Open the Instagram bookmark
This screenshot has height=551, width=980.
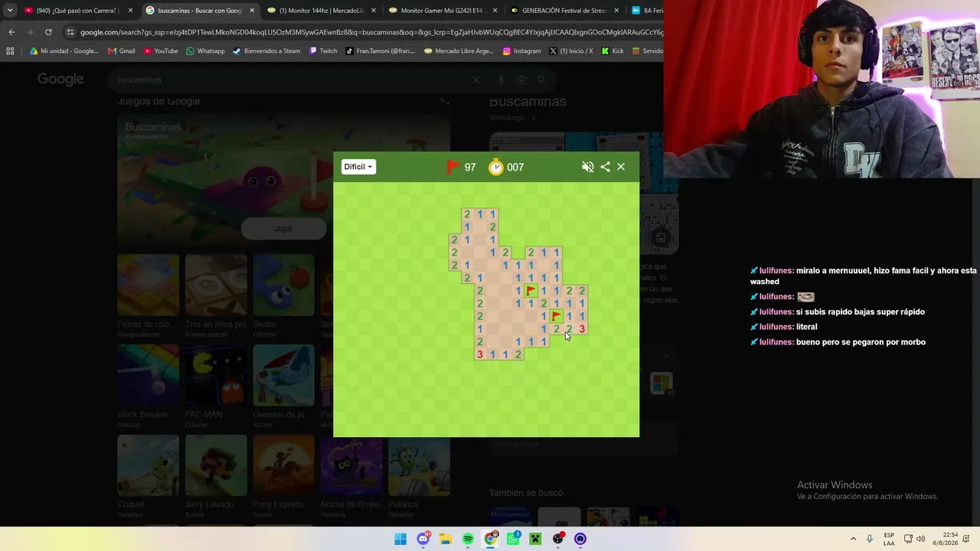521,51
